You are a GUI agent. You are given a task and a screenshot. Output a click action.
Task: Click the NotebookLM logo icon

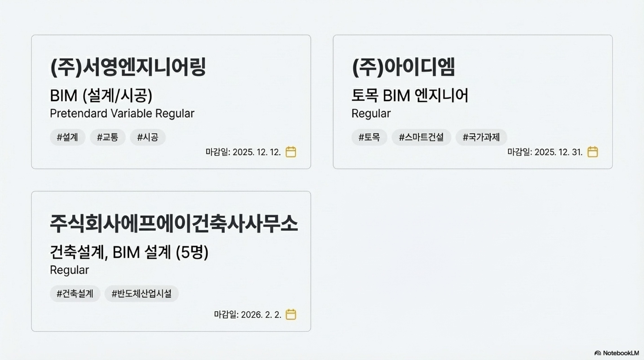(x=598, y=353)
